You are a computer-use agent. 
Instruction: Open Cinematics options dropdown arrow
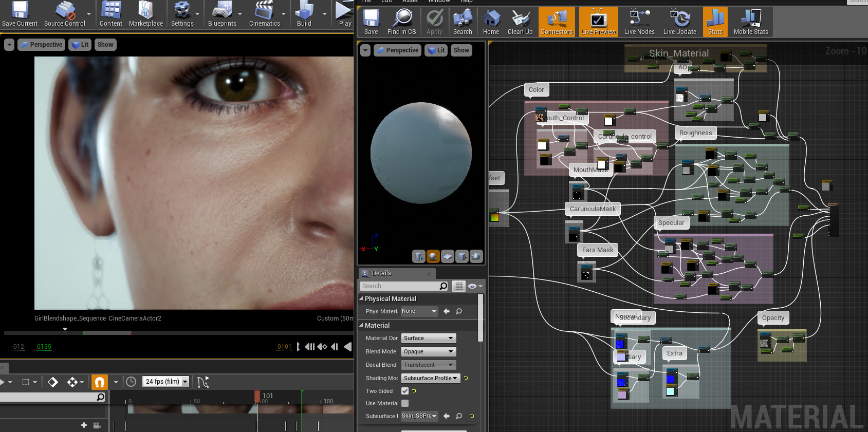pyautogui.click(x=284, y=13)
